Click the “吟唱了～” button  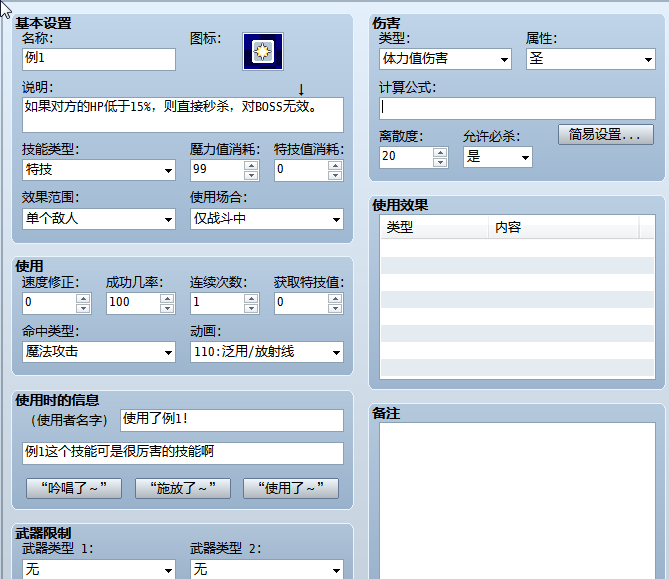tap(74, 488)
